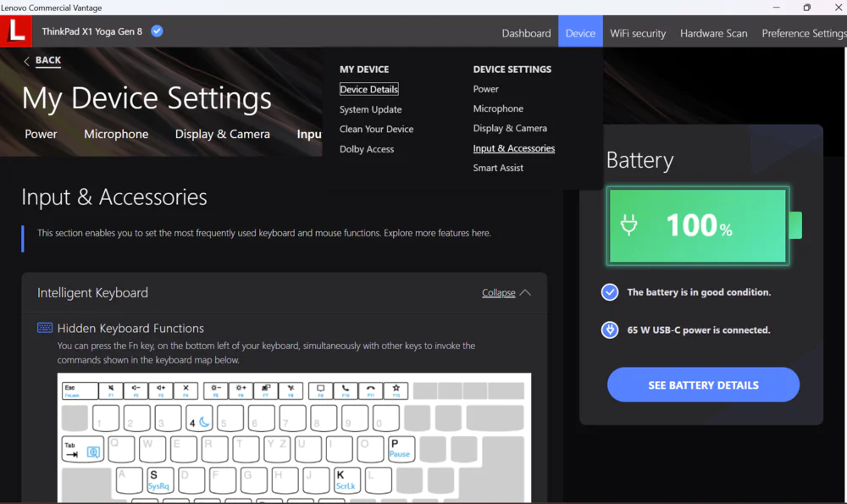The width and height of the screenshot is (847, 504).
Task: Click '65 W USB-C power is connected.' text
Action: tap(699, 330)
